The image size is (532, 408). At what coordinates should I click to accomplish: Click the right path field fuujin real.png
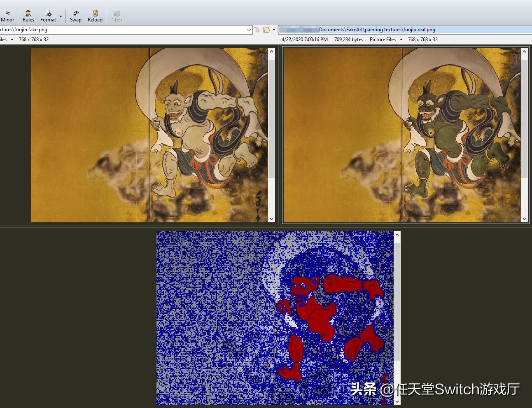pos(405,30)
